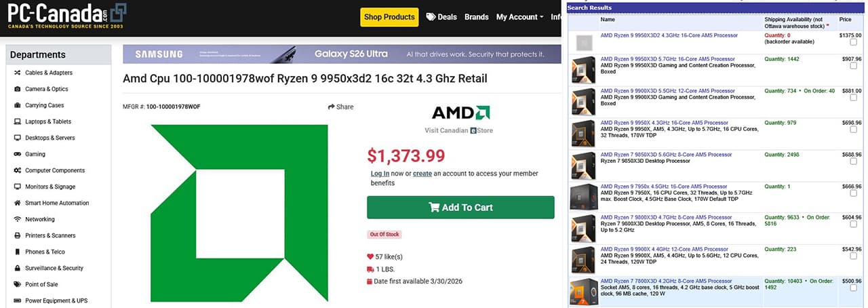Click the Samsung Galaxy S26 Ultra banner

[x=342, y=54]
